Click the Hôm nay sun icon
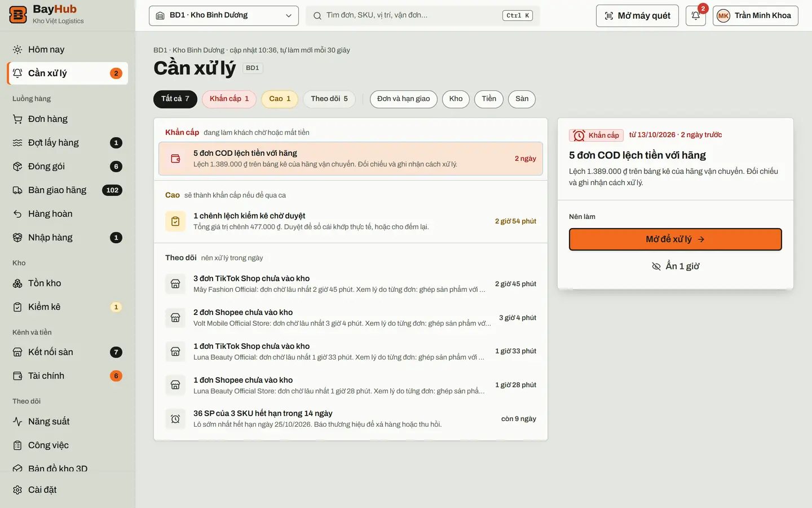 click(17, 50)
